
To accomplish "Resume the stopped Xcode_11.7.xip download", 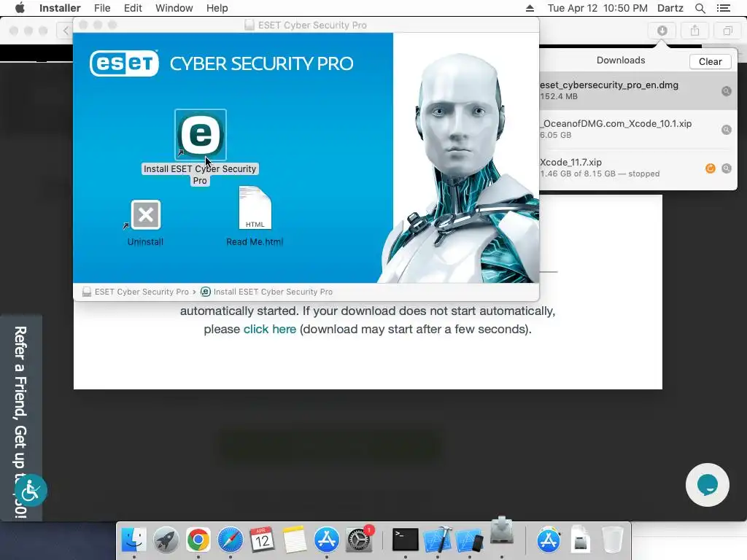I will point(710,168).
